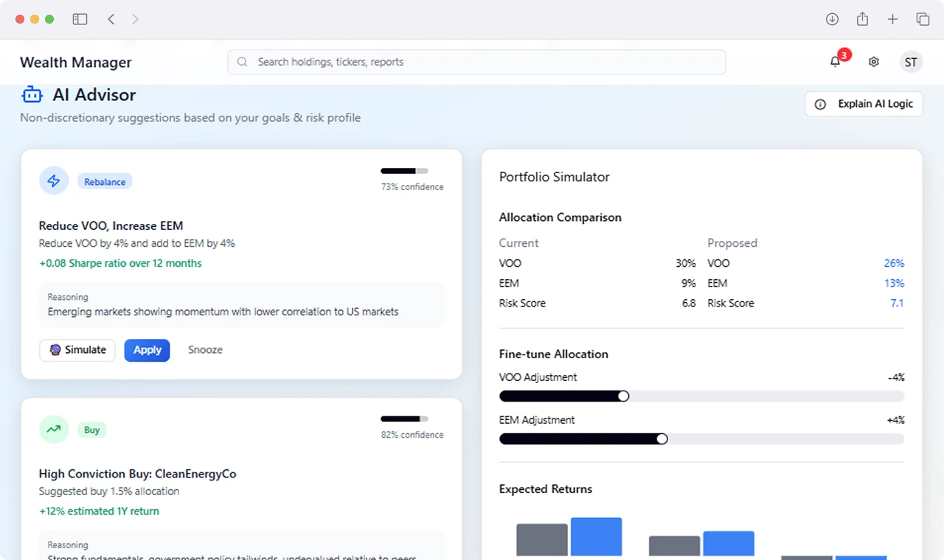Screen dimensions: 944x560
Task: Click the current Risk Score 6.8
Action: (x=689, y=303)
